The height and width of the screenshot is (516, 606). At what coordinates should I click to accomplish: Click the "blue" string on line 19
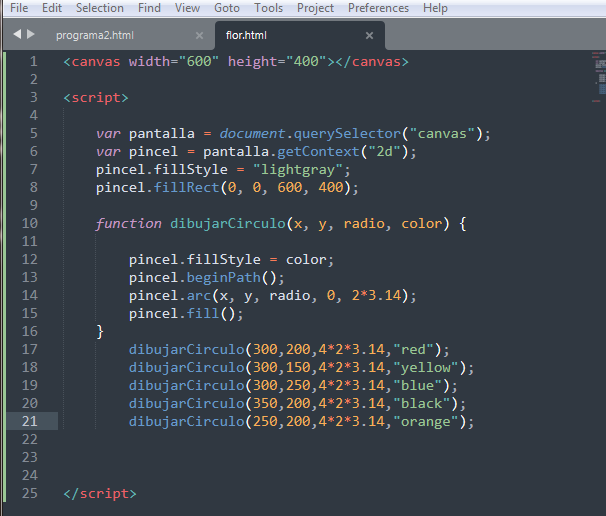(x=418, y=385)
